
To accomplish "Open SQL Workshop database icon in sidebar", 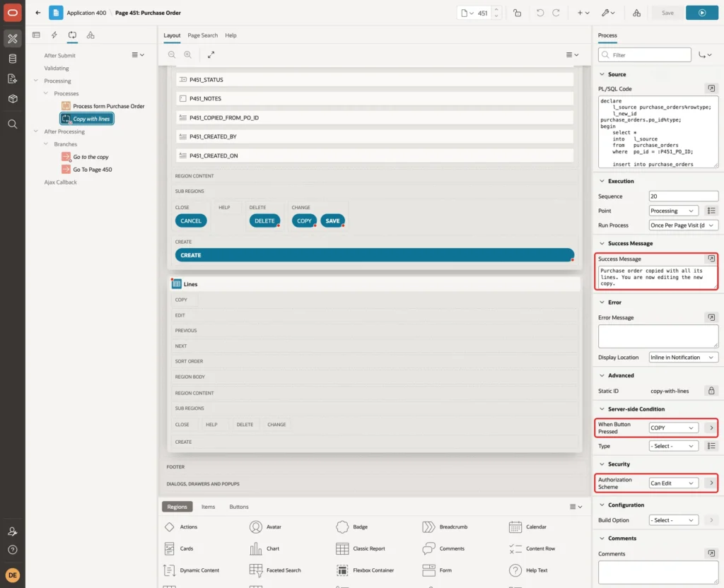I will [x=13, y=59].
